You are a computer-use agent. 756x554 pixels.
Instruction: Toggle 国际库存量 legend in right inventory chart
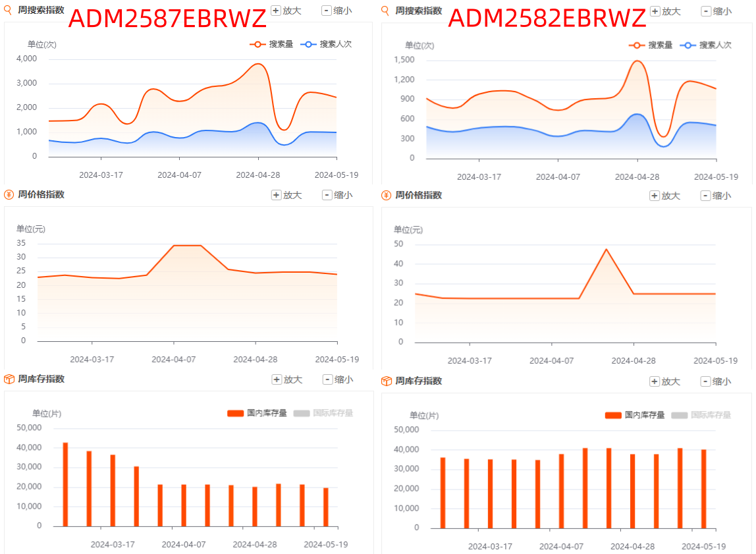(x=701, y=414)
